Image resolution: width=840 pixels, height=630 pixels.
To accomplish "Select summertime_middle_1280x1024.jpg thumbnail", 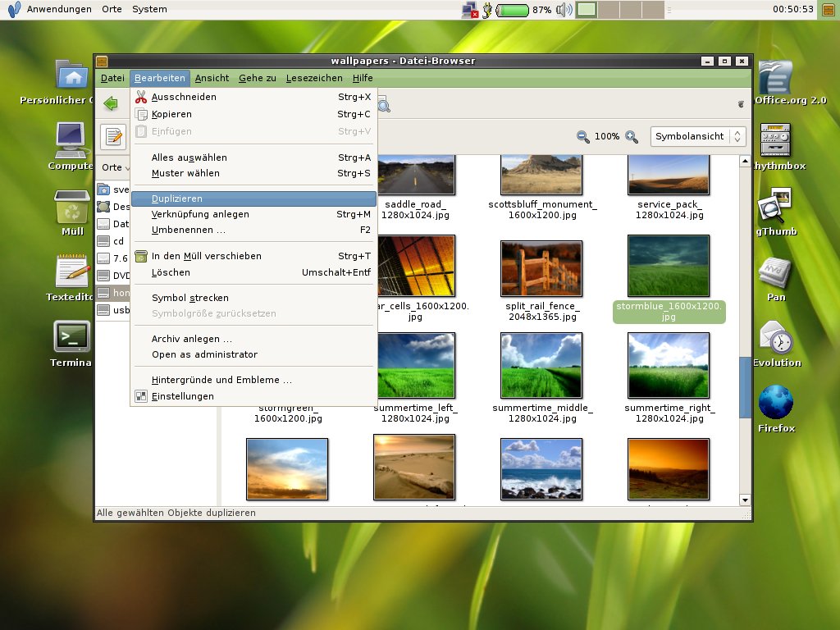I will [x=541, y=365].
